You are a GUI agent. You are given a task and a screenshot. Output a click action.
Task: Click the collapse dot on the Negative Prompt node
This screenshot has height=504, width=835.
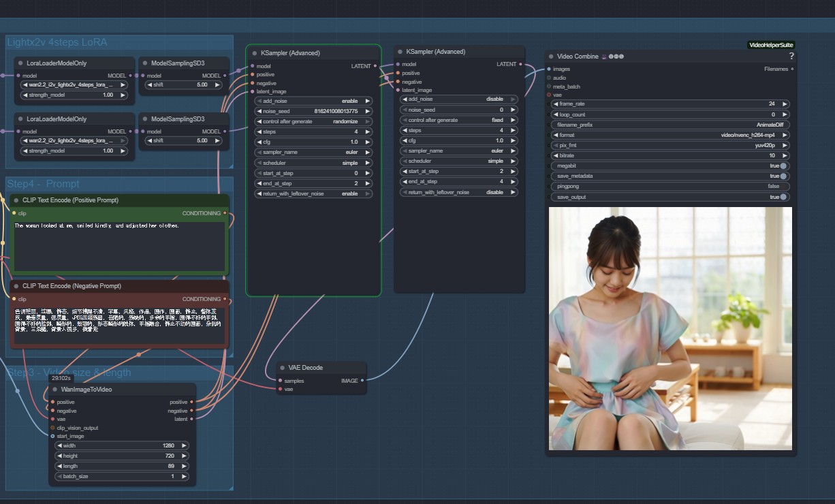[16, 286]
